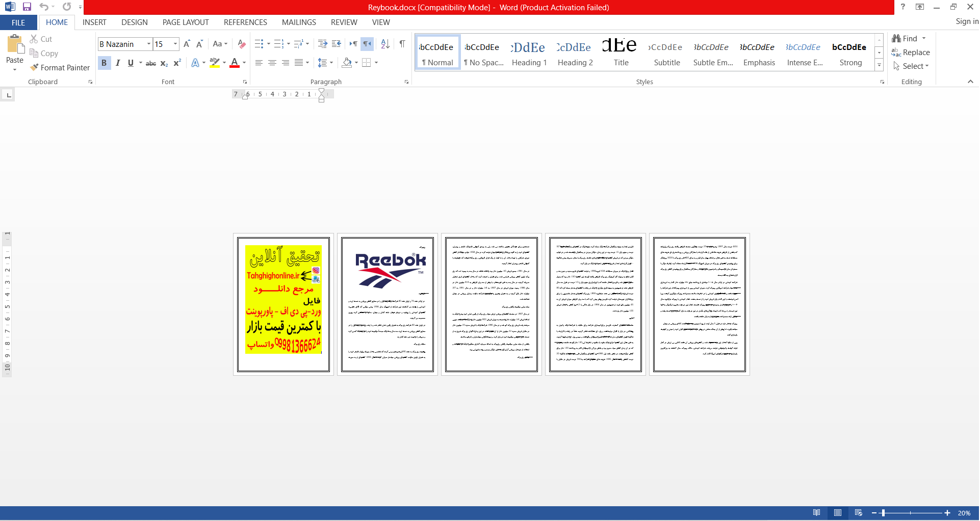Toggle the tab selector at the ruler corner
Image resolution: width=980 pixels, height=521 pixels.
click(8, 95)
